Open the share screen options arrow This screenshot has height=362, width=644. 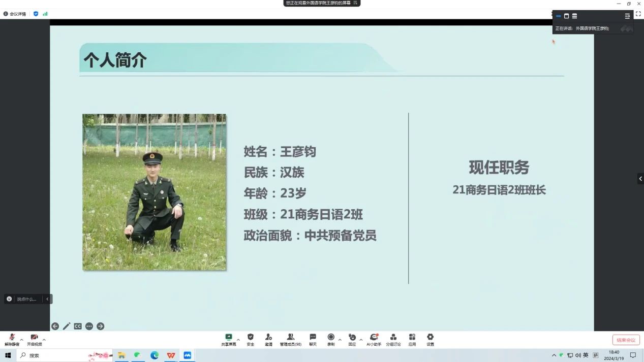[238, 340]
